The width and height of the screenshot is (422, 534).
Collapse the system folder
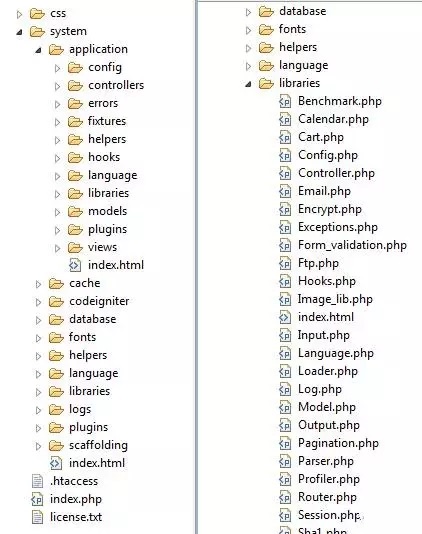click(x=19, y=32)
